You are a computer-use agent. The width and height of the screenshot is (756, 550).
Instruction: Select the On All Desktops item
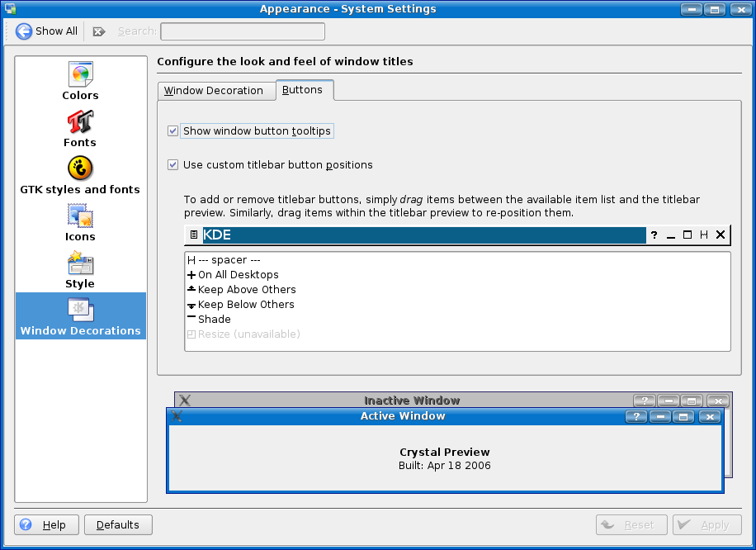[238, 275]
